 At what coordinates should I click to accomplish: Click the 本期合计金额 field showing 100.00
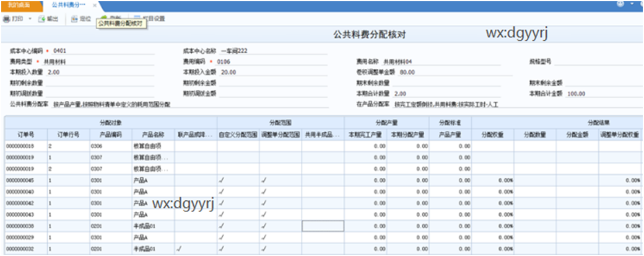click(604, 94)
